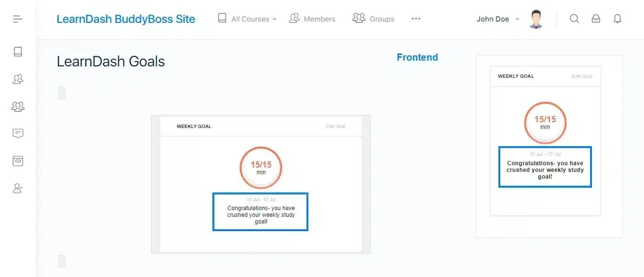Screen dimensions: 644x277
Task: Open the archive box icon in the sidebar
Action: coord(18,161)
